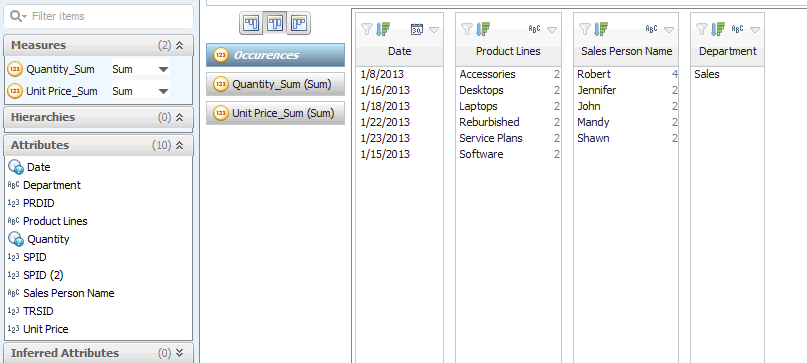Click the filter funnel icon on Date facet
Screen dimensions: 807x363
tap(366, 29)
